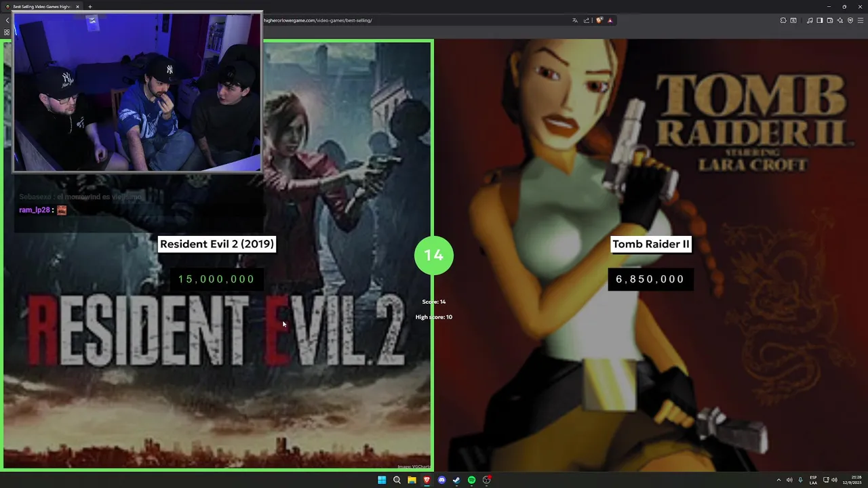Click the screenshot search icon in toolbar
The image size is (868, 488).
point(793,20)
